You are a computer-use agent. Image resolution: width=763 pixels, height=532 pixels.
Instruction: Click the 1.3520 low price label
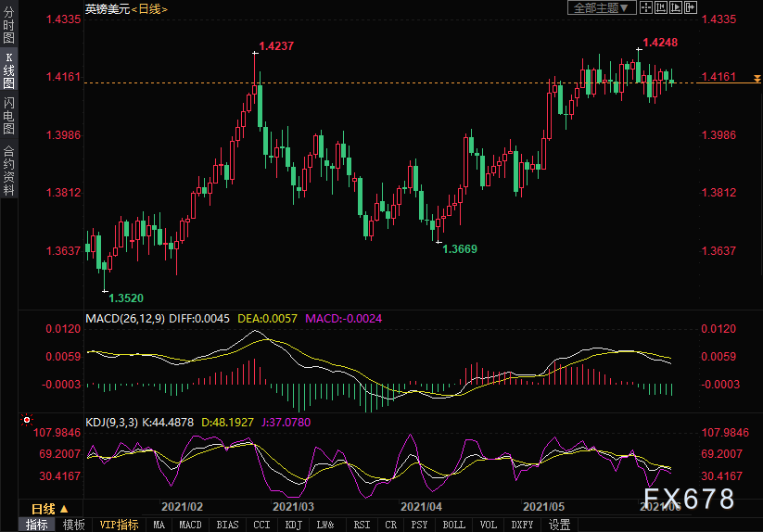click(126, 298)
